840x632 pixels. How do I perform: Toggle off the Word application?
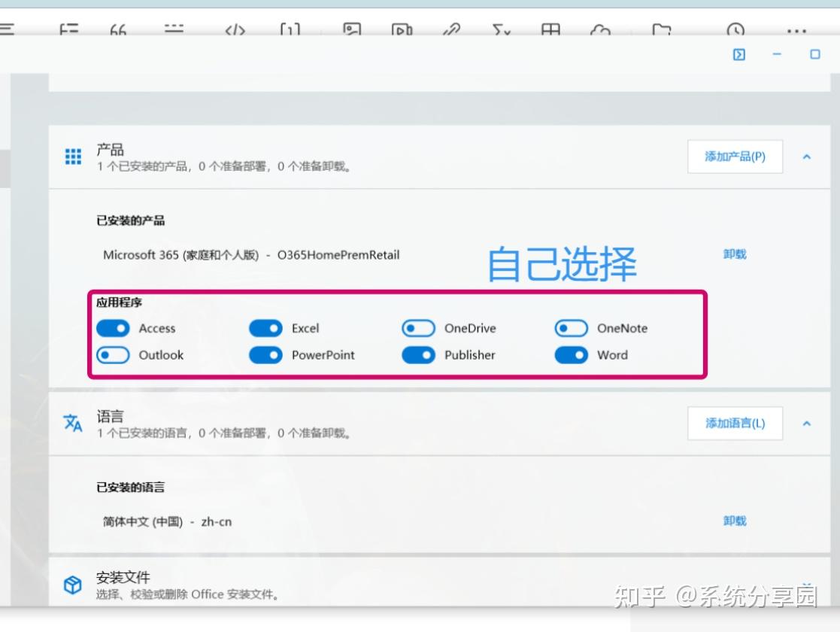pos(571,355)
